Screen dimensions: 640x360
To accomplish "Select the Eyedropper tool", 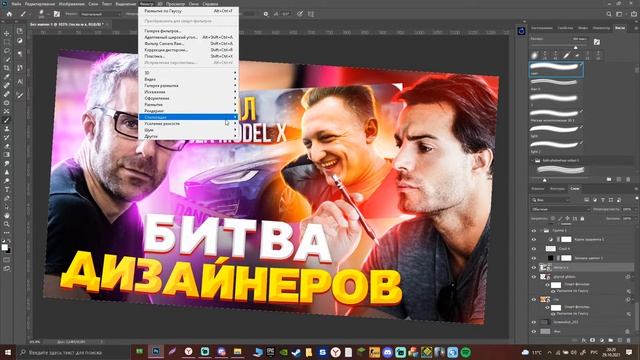I will coord(7,77).
